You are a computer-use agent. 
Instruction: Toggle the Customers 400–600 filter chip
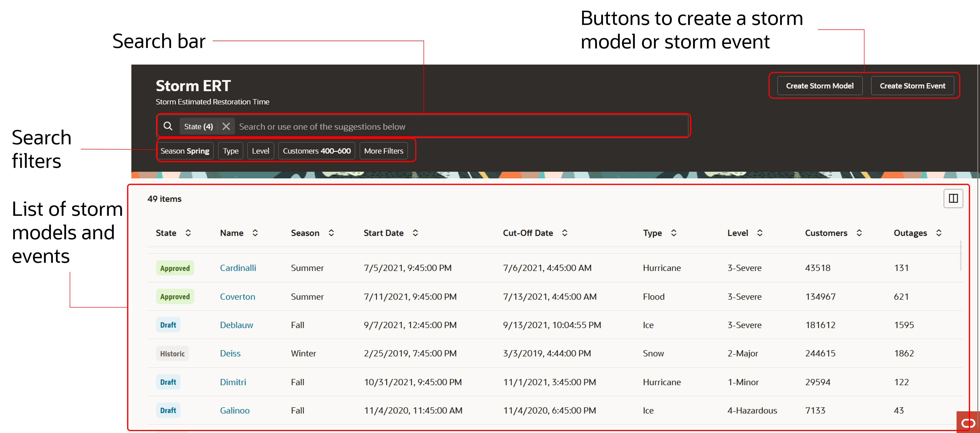click(x=316, y=151)
